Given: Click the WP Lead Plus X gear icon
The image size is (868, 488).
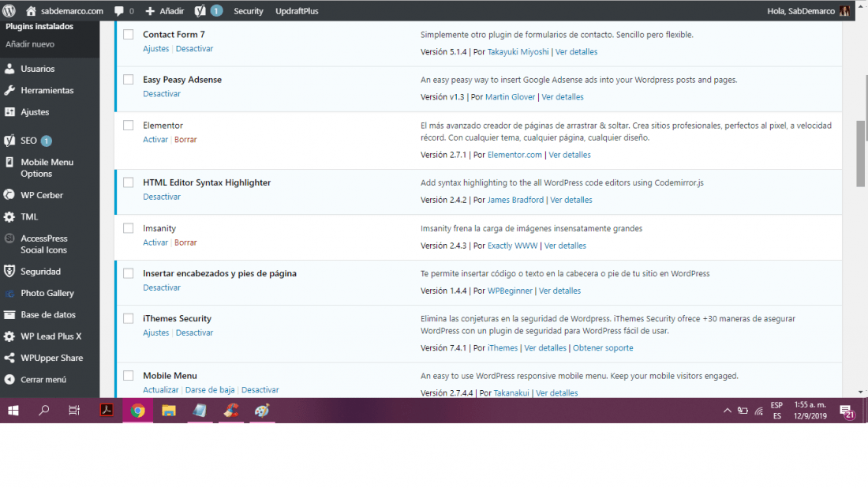Looking at the screenshot, I should coord(9,336).
